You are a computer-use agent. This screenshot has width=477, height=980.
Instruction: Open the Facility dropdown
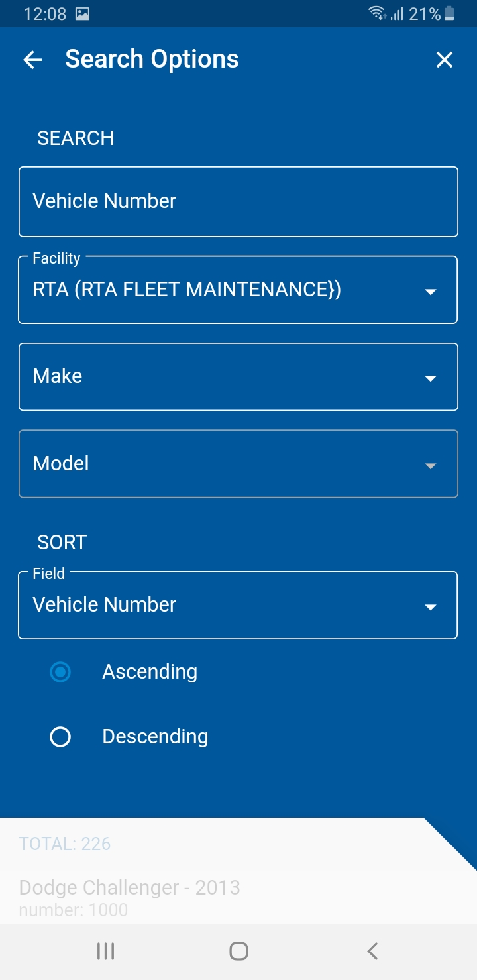point(238,290)
